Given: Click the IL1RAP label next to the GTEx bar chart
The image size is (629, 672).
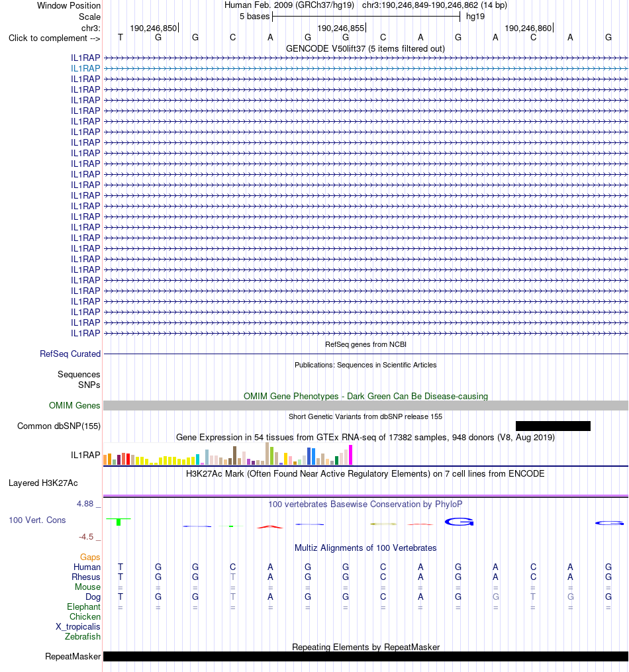Looking at the screenshot, I should pos(85,455).
